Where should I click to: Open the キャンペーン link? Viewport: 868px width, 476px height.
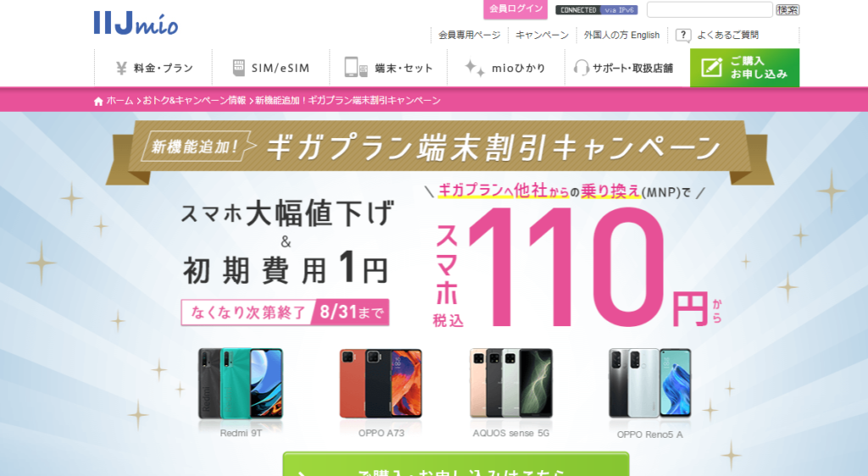pyautogui.click(x=542, y=35)
